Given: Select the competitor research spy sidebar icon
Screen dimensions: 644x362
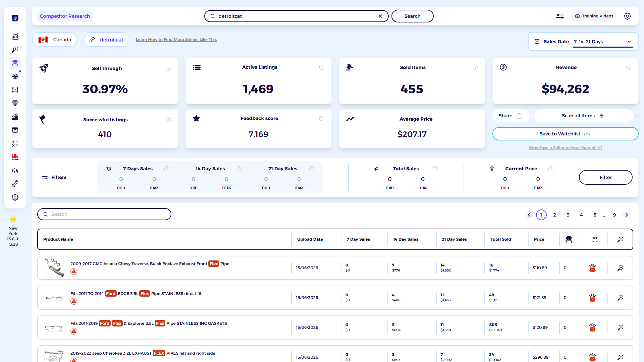Looking at the screenshot, I should pos(15,63).
